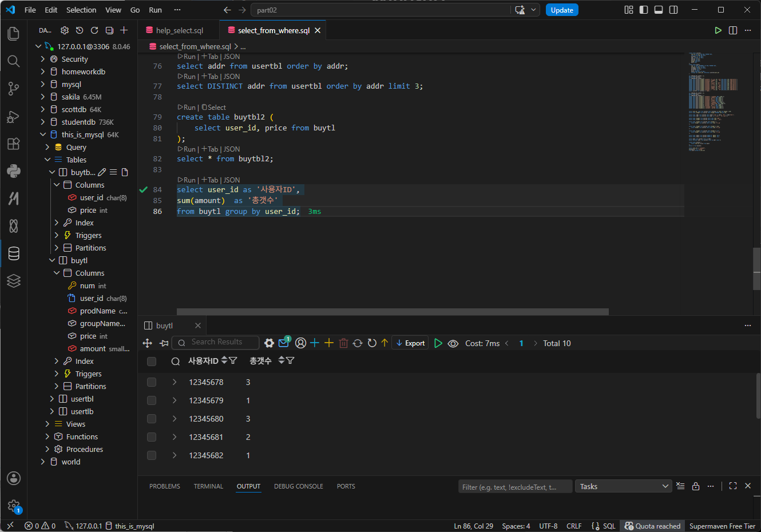Toggle Primary Side Bar layout button

(644, 10)
